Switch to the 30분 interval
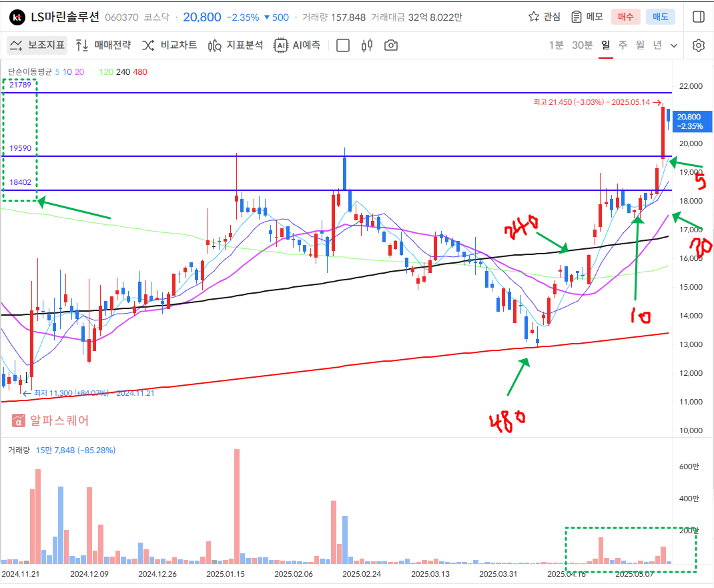This screenshot has height=588, width=714. tap(583, 45)
